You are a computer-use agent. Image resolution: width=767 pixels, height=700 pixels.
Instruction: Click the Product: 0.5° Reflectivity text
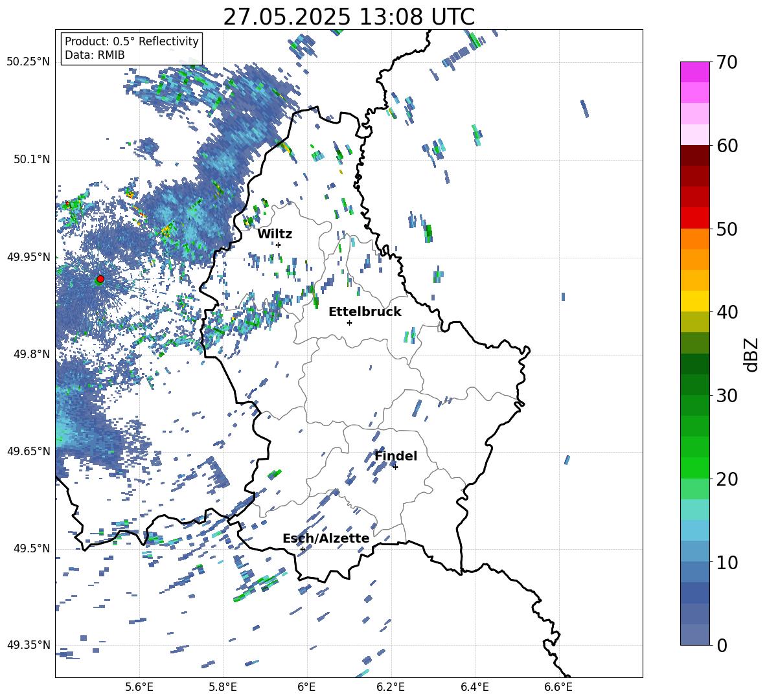132,41
